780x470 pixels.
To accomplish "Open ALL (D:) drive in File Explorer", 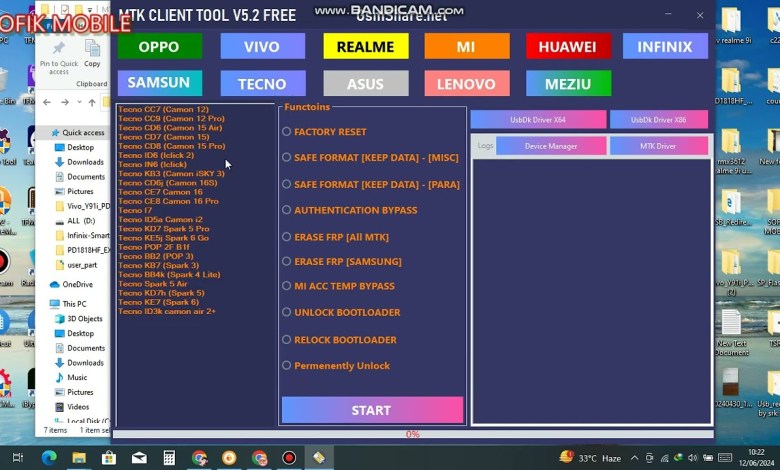I will click(75, 221).
